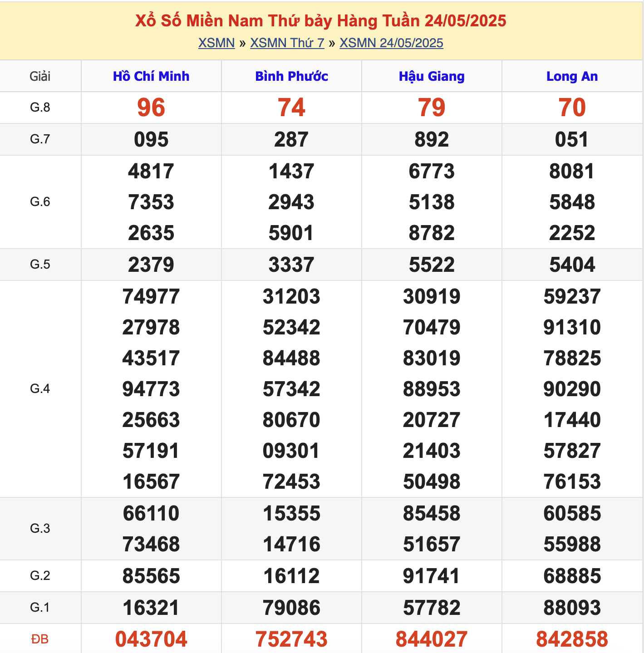Select the G.4 row label
The width and height of the screenshot is (644, 653).
[40, 389]
